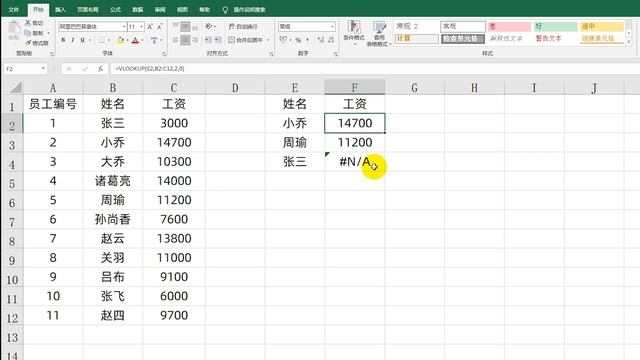Switch to the 数据 Data tab

click(138, 9)
